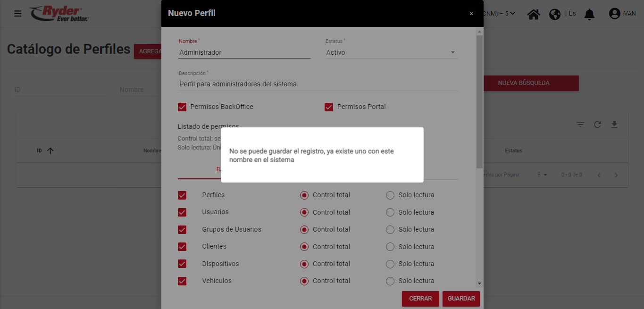
Task: Open the IVAN user account icon
Action: click(x=614, y=14)
